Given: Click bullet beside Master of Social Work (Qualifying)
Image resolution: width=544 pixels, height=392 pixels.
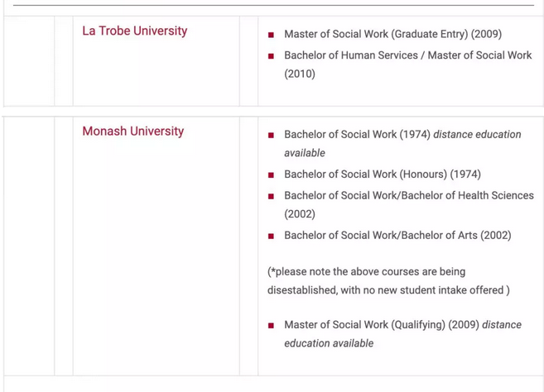Looking at the screenshot, I should point(271,326).
